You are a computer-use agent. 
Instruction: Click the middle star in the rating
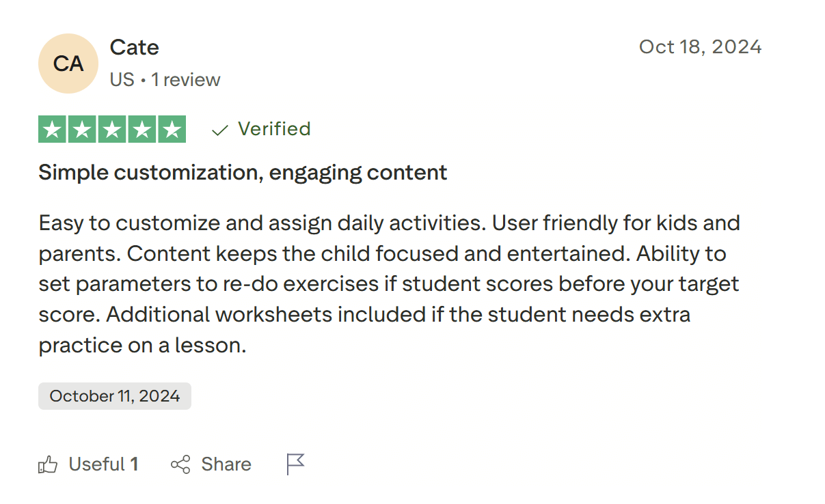112,129
